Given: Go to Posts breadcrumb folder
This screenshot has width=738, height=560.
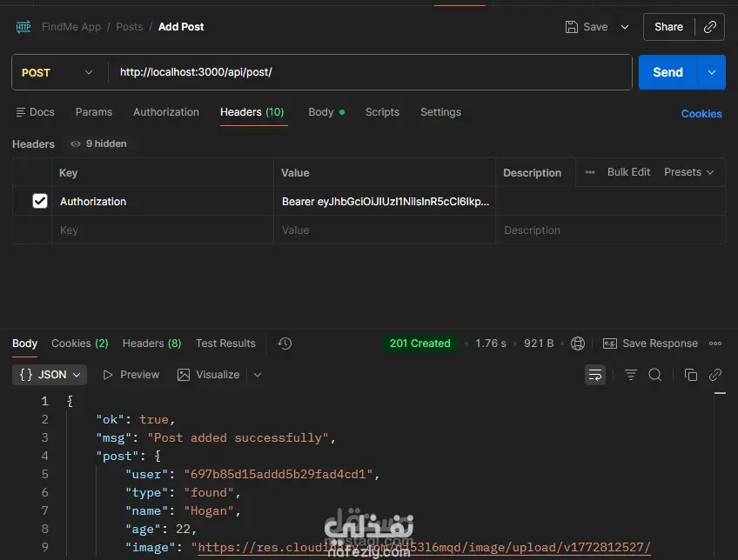Looking at the screenshot, I should [x=130, y=27].
